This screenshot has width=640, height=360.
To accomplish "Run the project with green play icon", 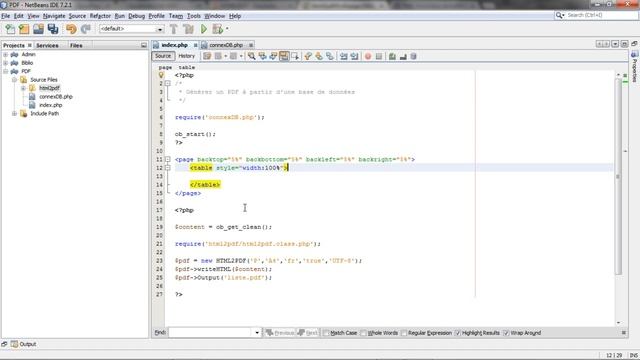I will click(x=204, y=29).
